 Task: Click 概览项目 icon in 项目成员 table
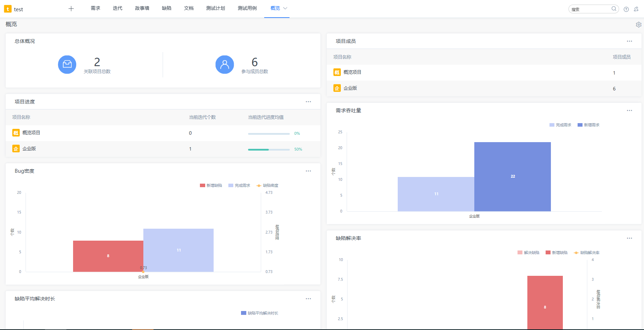point(337,72)
